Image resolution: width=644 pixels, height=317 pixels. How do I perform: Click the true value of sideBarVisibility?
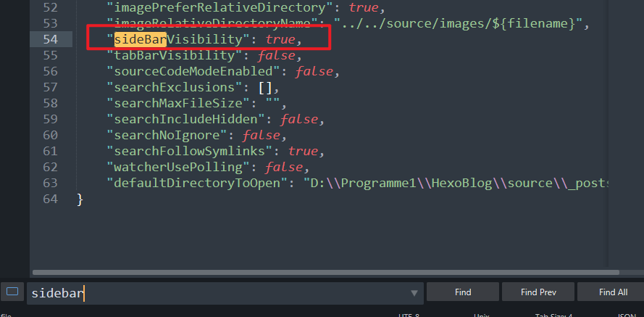coord(281,38)
